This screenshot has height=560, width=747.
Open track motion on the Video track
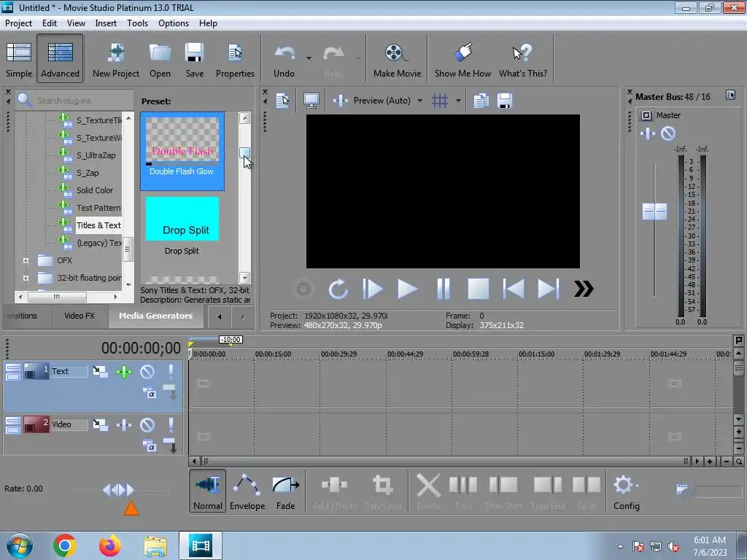click(100, 425)
